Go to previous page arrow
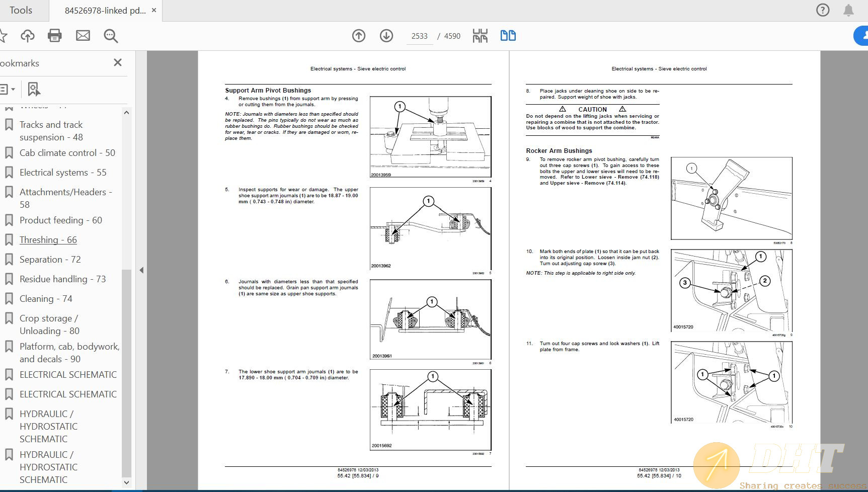 359,36
